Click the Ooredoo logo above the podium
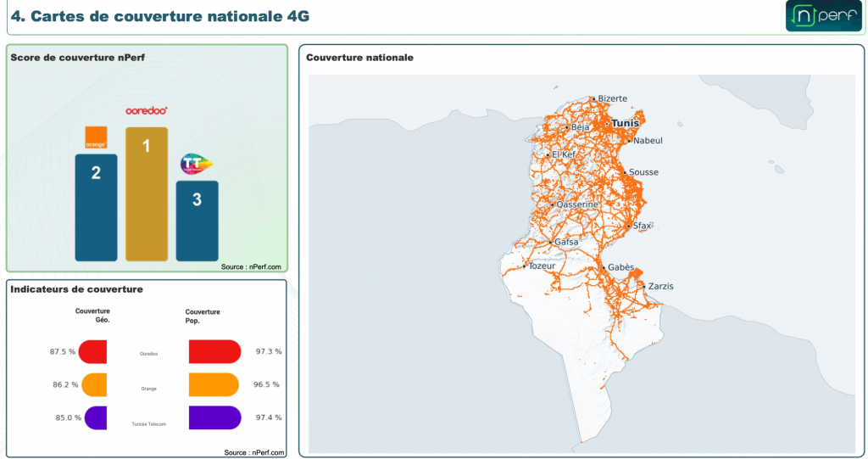The image size is (868, 459). click(146, 111)
